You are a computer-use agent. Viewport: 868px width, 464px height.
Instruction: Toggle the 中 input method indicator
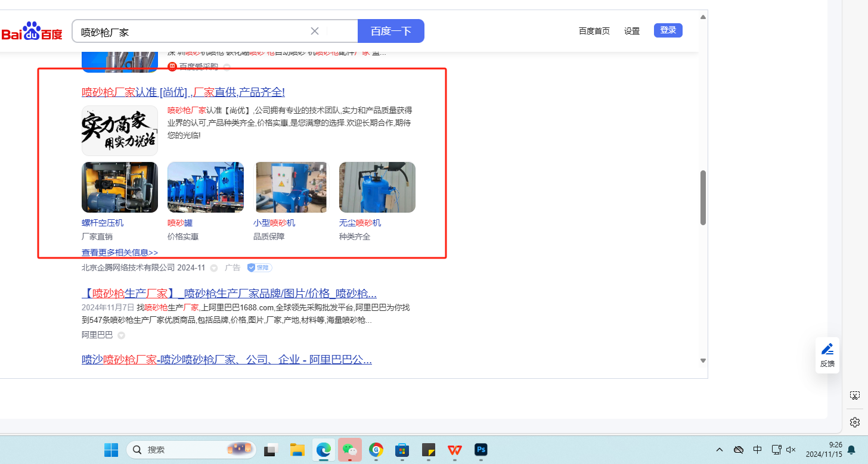coord(757,450)
